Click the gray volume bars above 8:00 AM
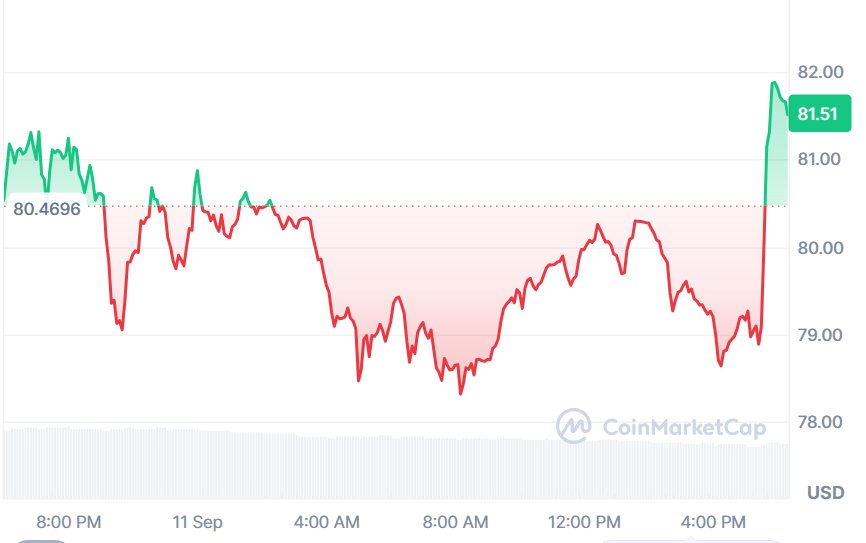This screenshot has height=543, width=866. (x=456, y=468)
